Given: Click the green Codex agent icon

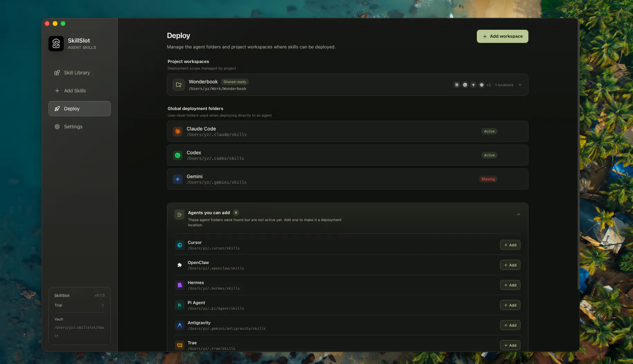Looking at the screenshot, I should 178,155.
